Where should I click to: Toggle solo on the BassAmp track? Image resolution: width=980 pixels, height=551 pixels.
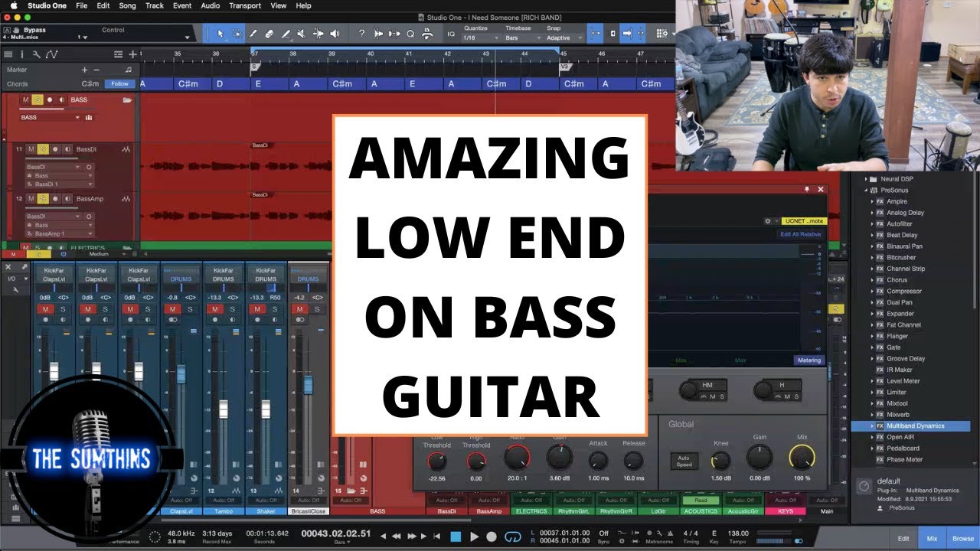click(43, 198)
